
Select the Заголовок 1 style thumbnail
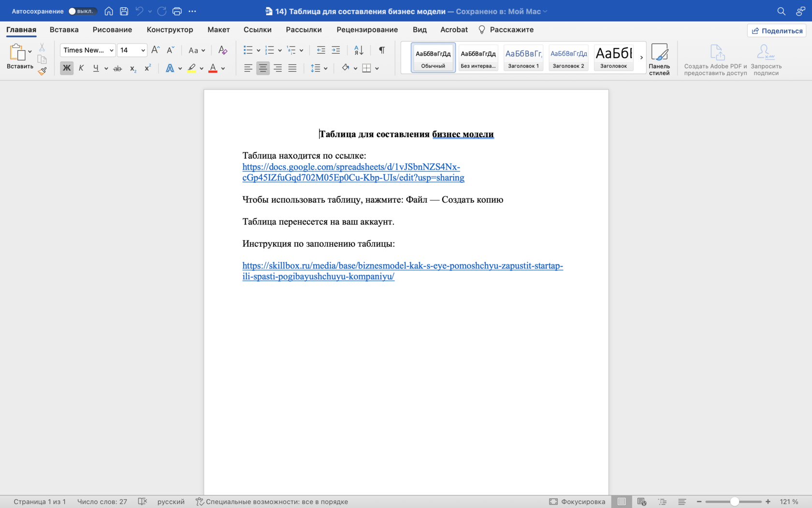[523, 58]
